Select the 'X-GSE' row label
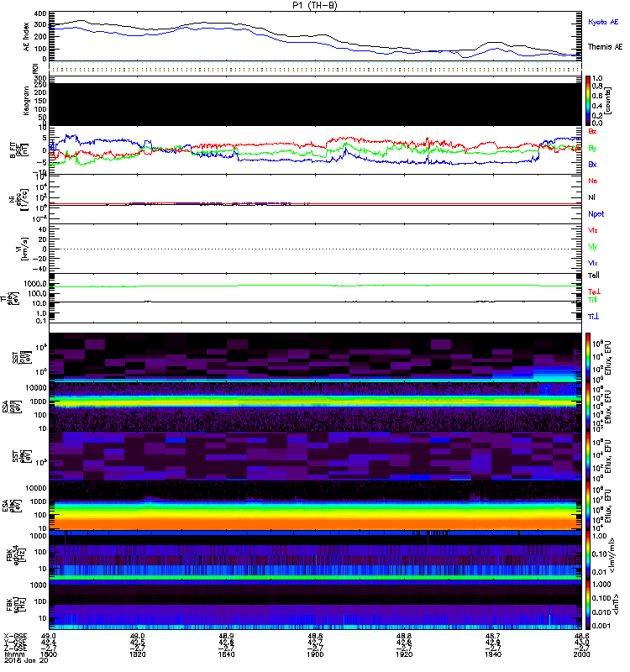The height and width of the screenshot is (672, 630). coord(15,636)
